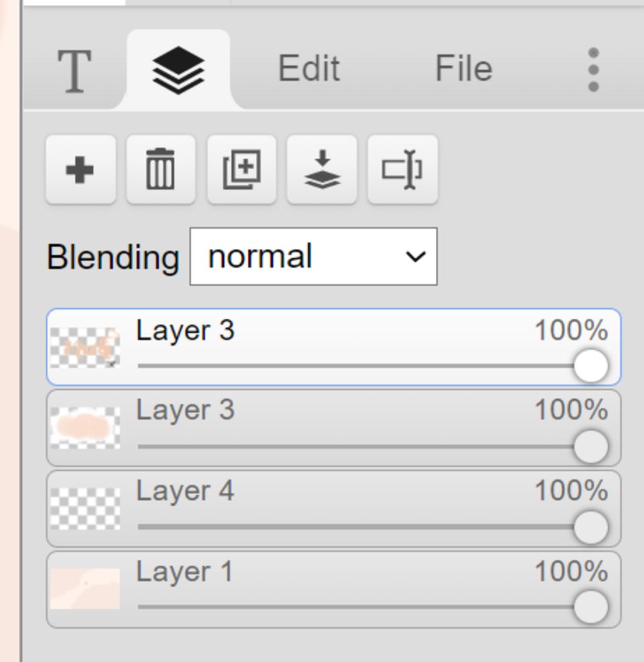Image resolution: width=644 pixels, height=662 pixels.
Task: Click the add new layer plus icon
Action: [x=80, y=170]
